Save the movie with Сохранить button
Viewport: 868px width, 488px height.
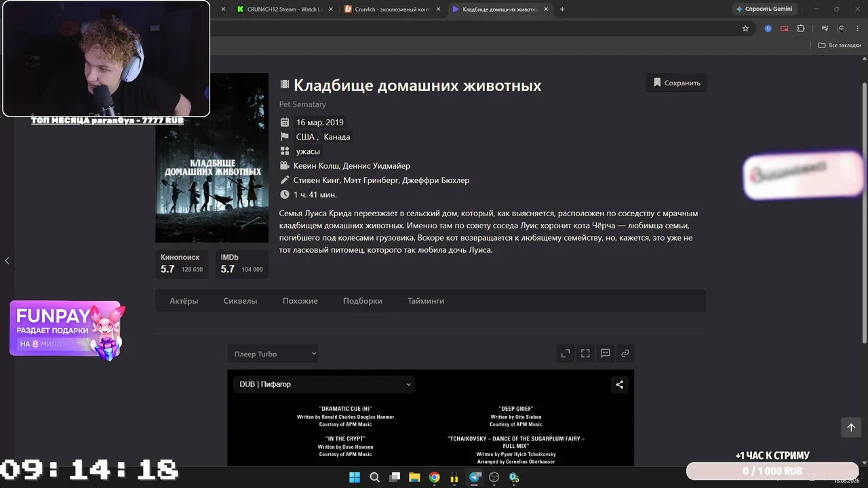point(677,83)
